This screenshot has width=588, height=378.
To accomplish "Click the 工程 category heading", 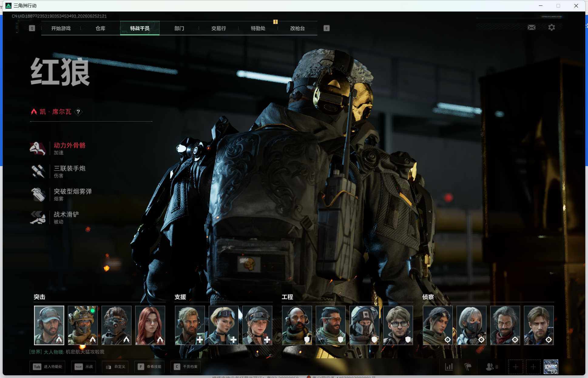I will tap(287, 297).
